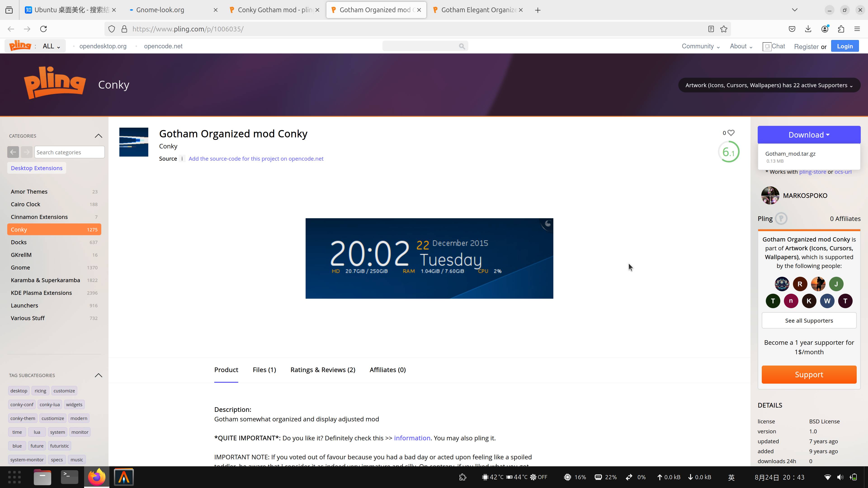
Task: Open the ALL store selector dropdown
Action: [51, 46]
